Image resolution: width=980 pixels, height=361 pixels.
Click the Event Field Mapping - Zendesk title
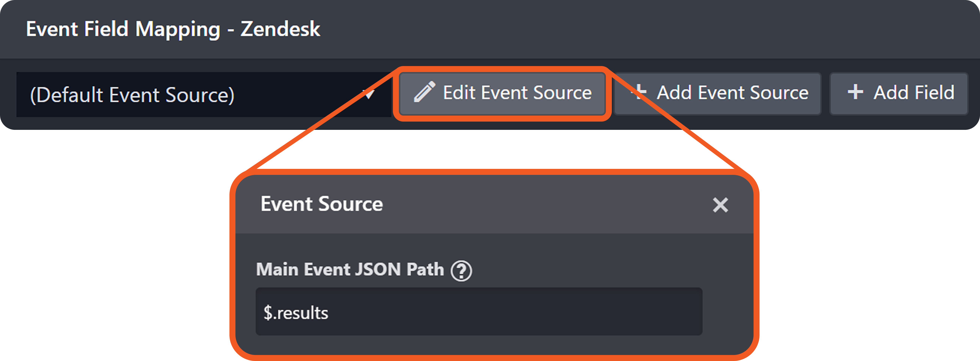coord(173,29)
